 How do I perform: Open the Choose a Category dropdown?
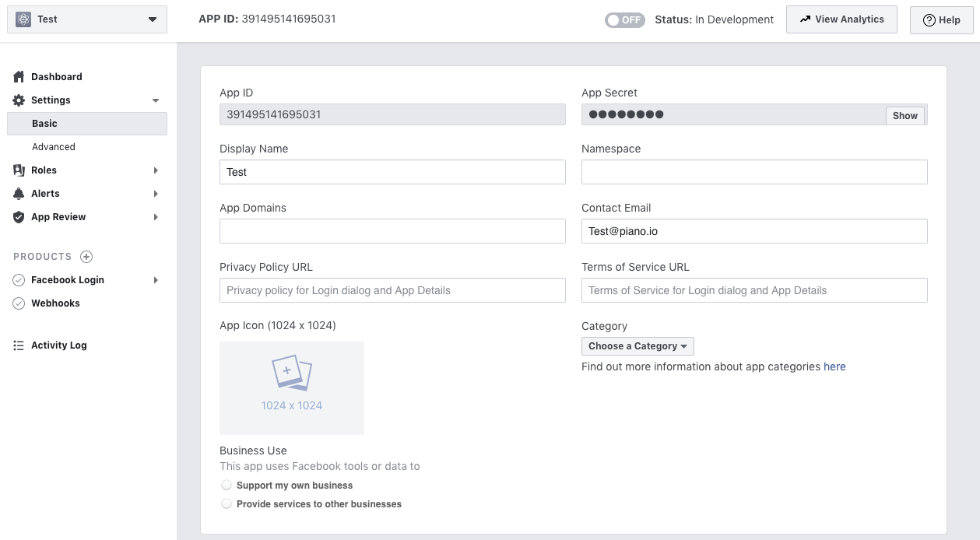pyautogui.click(x=638, y=346)
